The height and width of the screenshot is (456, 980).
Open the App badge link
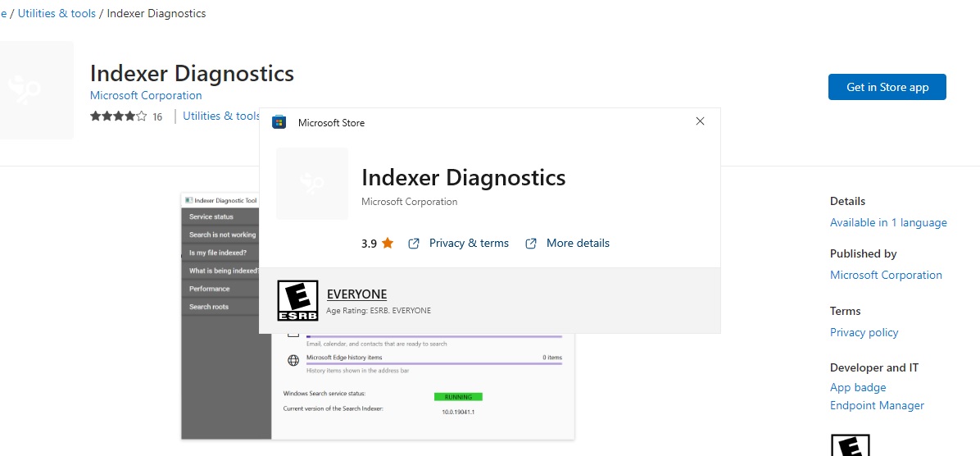point(857,388)
